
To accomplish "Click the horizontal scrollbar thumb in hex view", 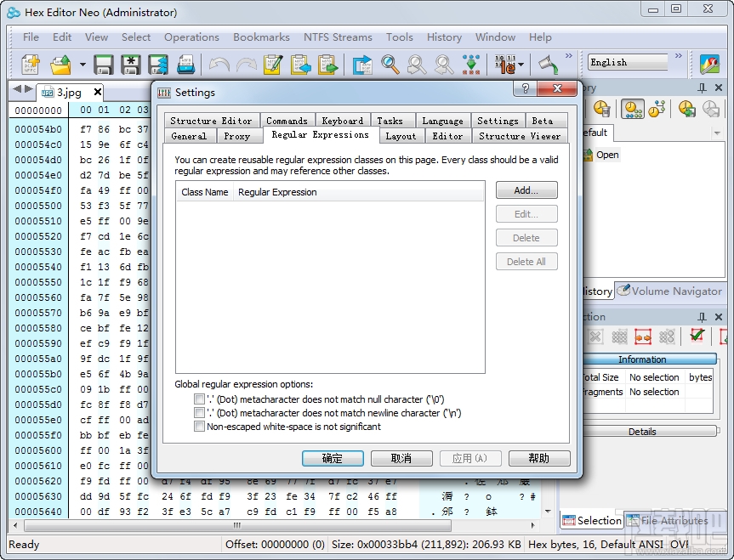I will [x=237, y=525].
